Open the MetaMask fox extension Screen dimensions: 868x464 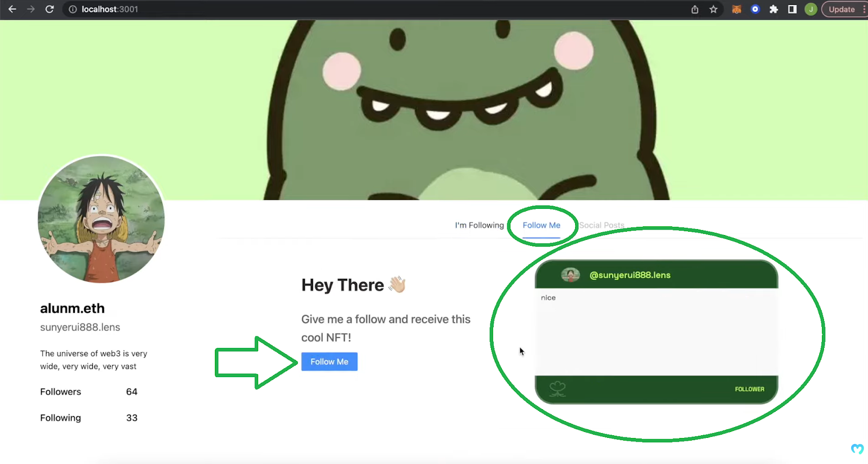pos(737,9)
